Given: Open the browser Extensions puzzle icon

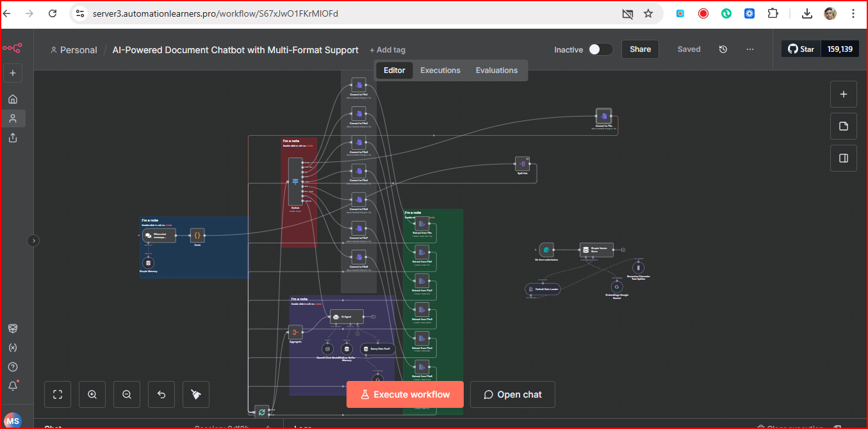Looking at the screenshot, I should point(773,13).
